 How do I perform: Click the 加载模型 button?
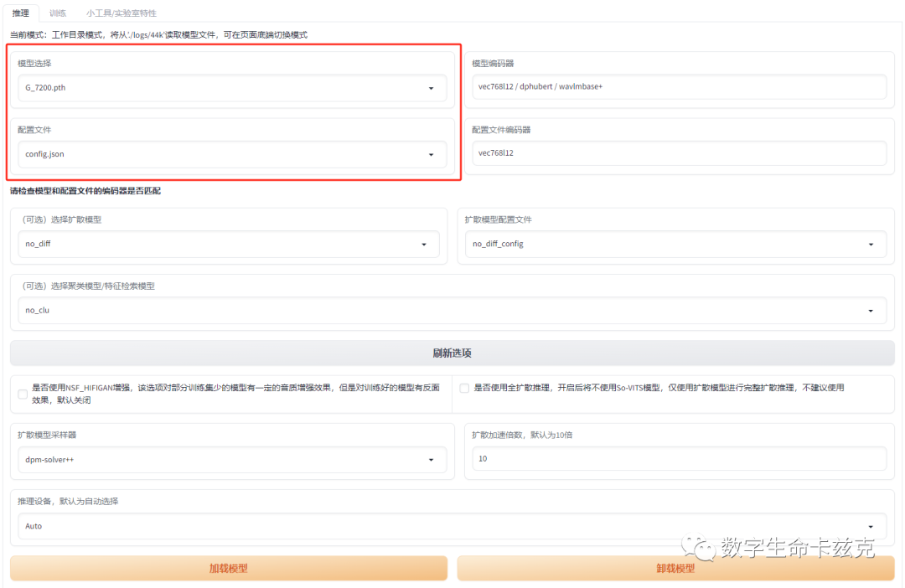pyautogui.click(x=229, y=568)
